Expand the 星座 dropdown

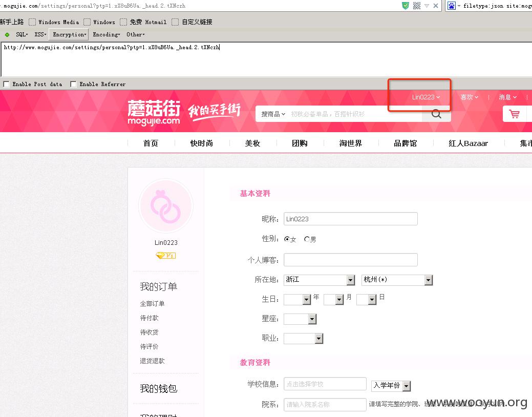click(x=300, y=319)
